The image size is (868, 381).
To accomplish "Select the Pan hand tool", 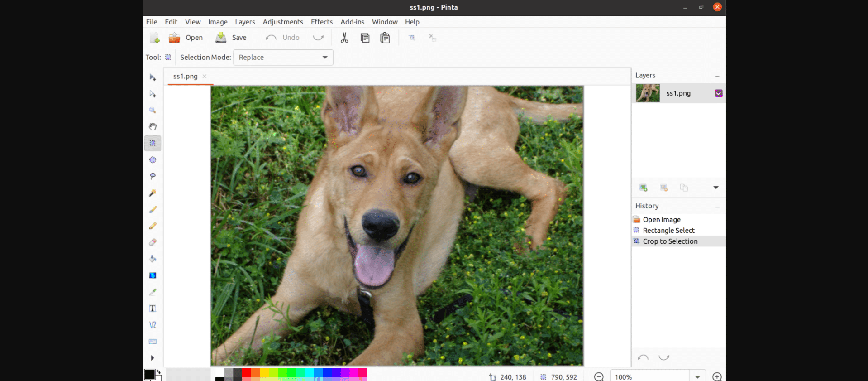I will point(153,127).
